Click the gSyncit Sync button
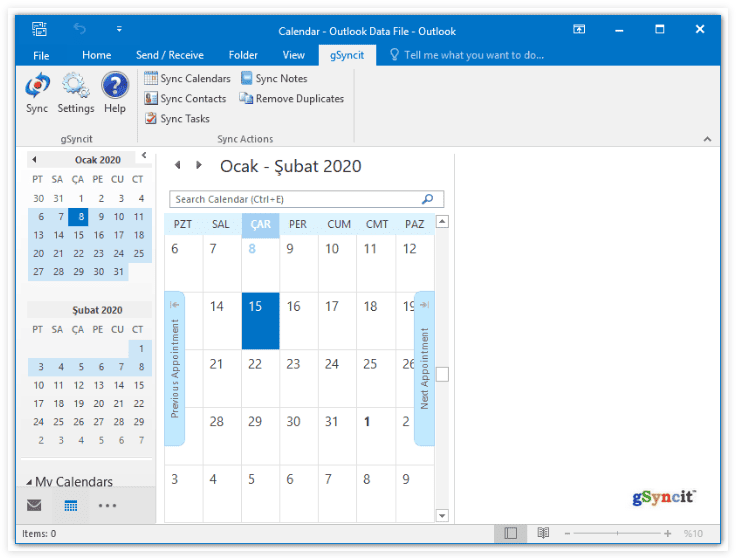The image size is (736, 558). coord(37,93)
